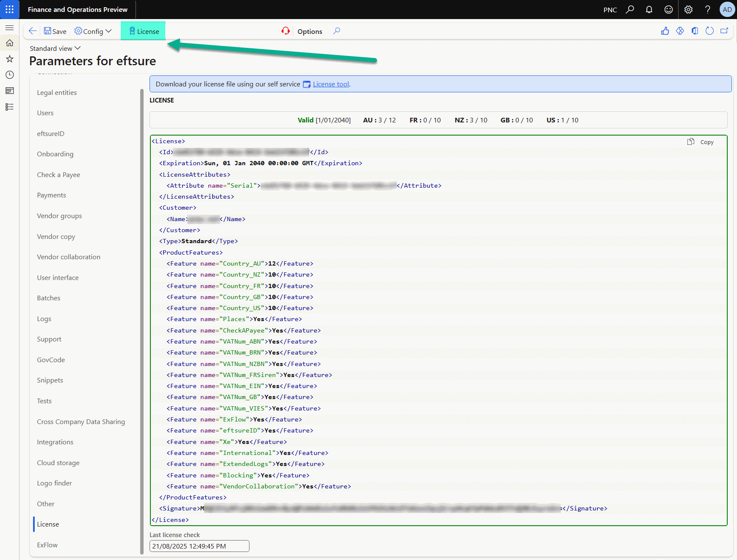Open the app launcher waffle menu
The width and height of the screenshot is (737, 560).
[9, 9]
